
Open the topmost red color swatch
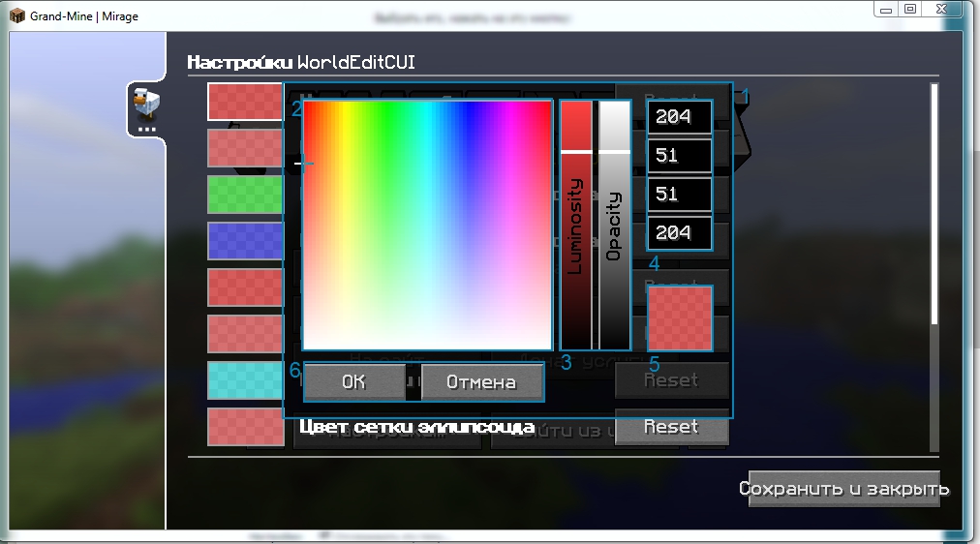[x=245, y=102]
